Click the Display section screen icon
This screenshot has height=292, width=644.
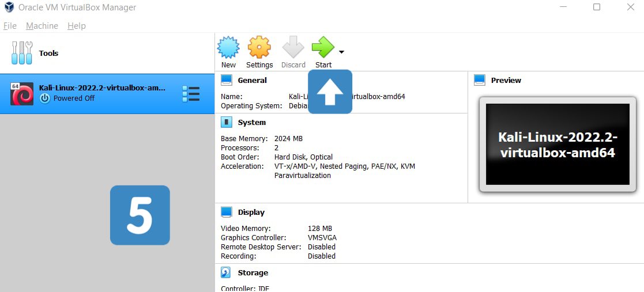click(x=227, y=212)
